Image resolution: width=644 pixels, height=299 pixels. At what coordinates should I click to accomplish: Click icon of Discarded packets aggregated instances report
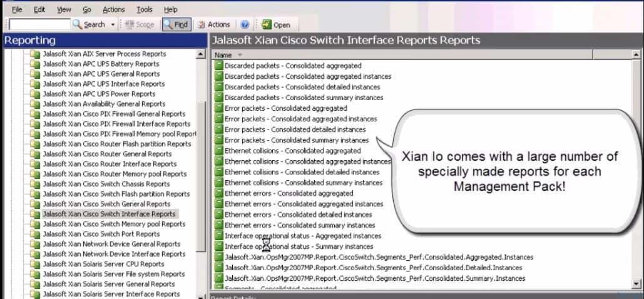click(218, 76)
